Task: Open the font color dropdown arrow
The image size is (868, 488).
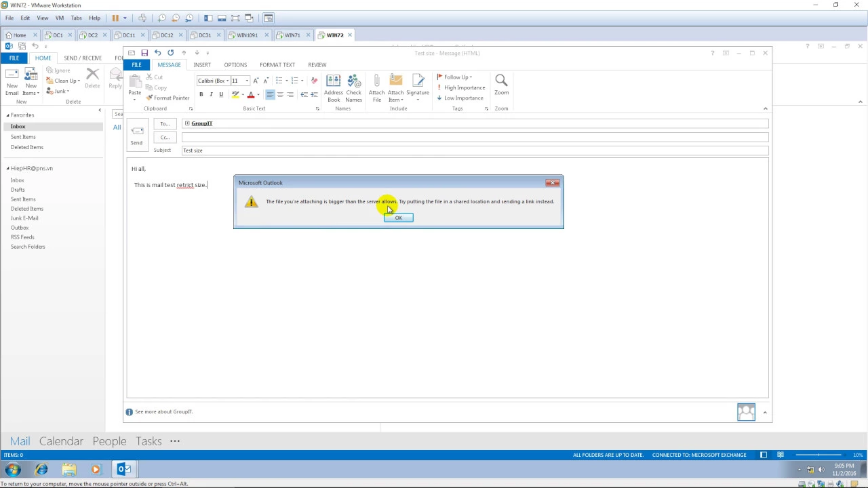Action: pyautogui.click(x=258, y=94)
